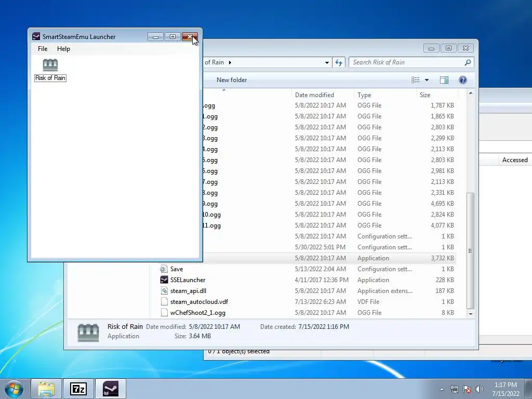Click the New folder button
532x399 pixels.
tap(232, 80)
